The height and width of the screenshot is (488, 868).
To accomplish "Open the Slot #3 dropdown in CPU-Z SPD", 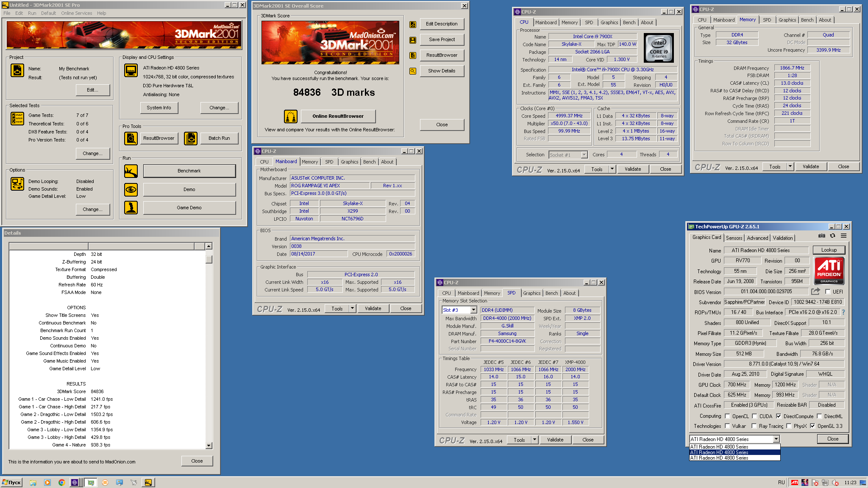I will pyautogui.click(x=474, y=310).
